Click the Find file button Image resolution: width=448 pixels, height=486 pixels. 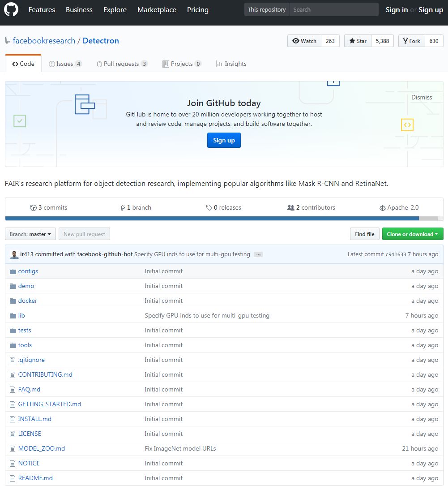coord(365,234)
